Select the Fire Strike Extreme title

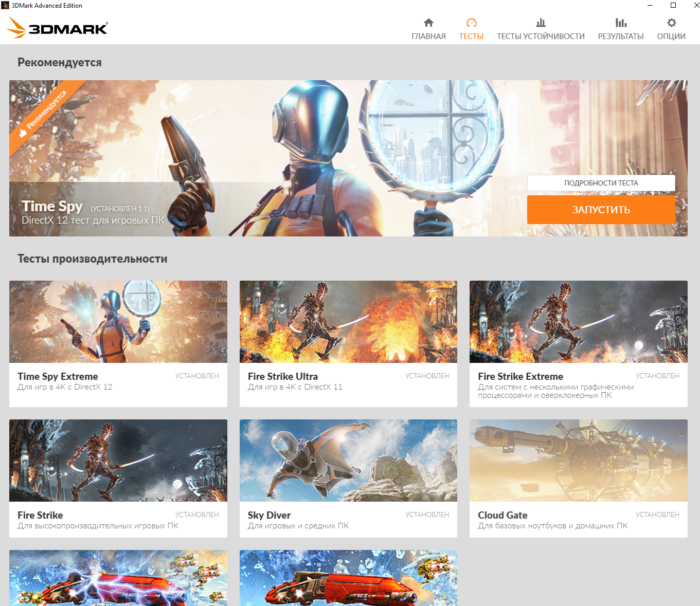(520, 376)
